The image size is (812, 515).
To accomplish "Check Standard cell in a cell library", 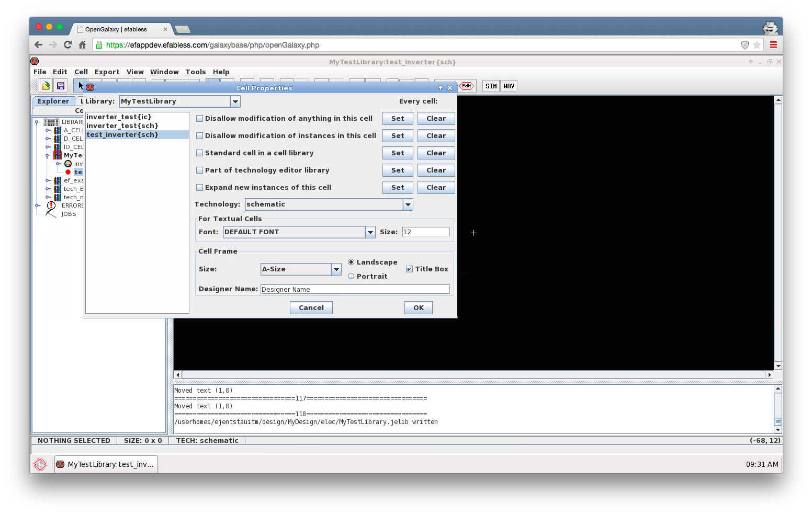I will click(199, 153).
